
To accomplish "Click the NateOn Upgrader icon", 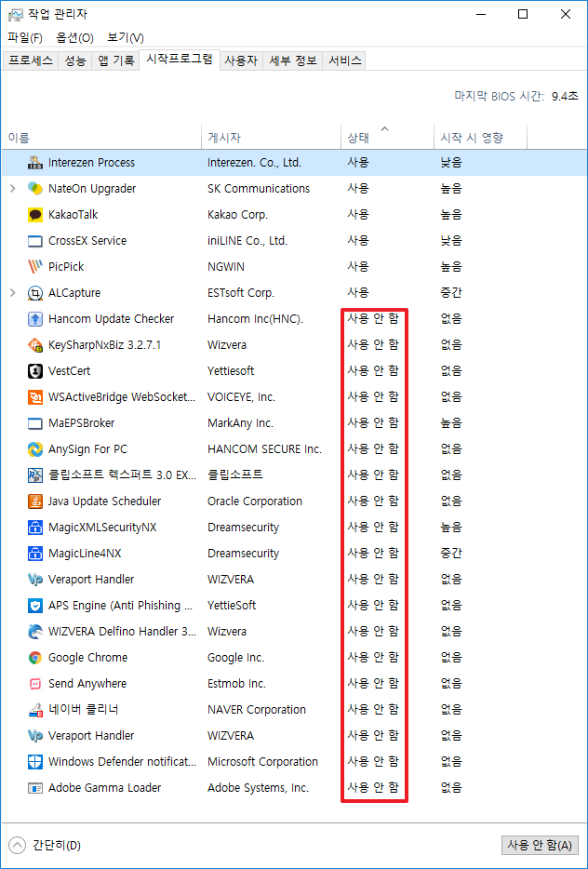I will (35, 189).
